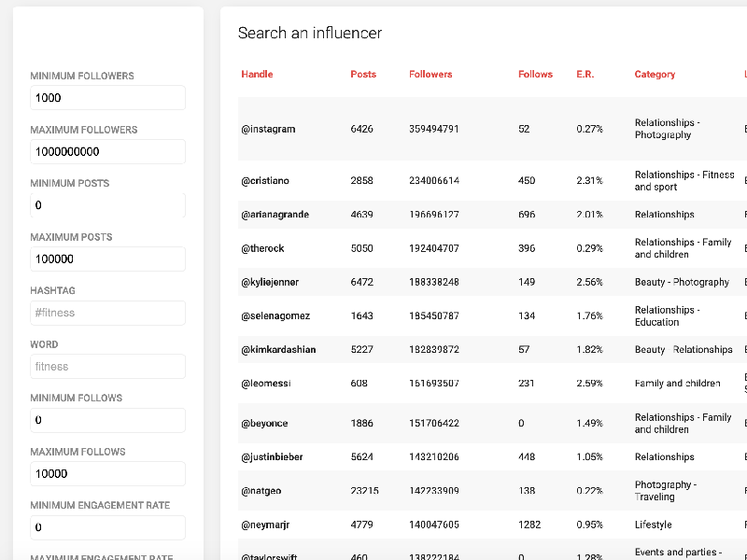Select the @neymarjr handle
Screen dimensions: 747x560
[265, 525]
